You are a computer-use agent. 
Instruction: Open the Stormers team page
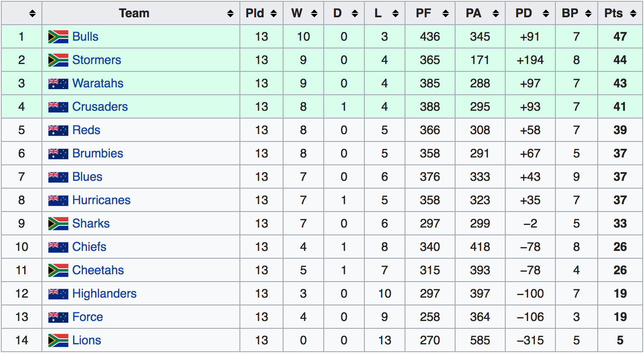click(96, 60)
